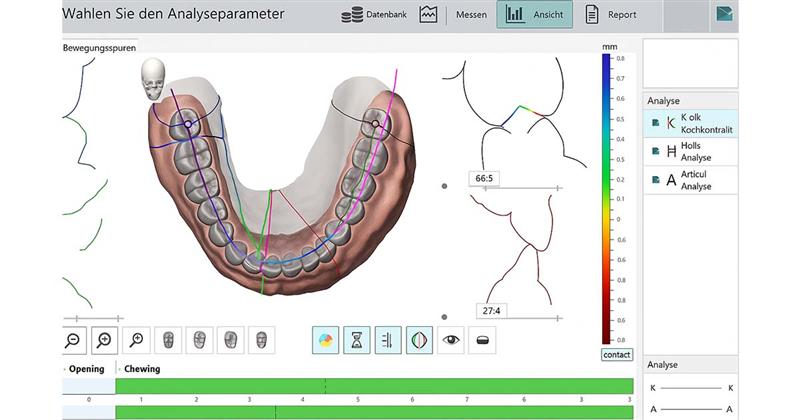The width and height of the screenshot is (800, 420).
Task: Expand the Opening timeline section
Action: click(x=84, y=369)
